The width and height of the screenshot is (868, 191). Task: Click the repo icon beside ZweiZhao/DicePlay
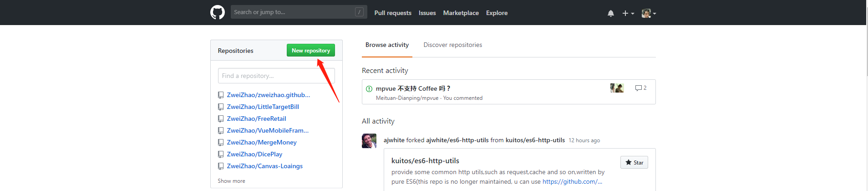(x=221, y=155)
